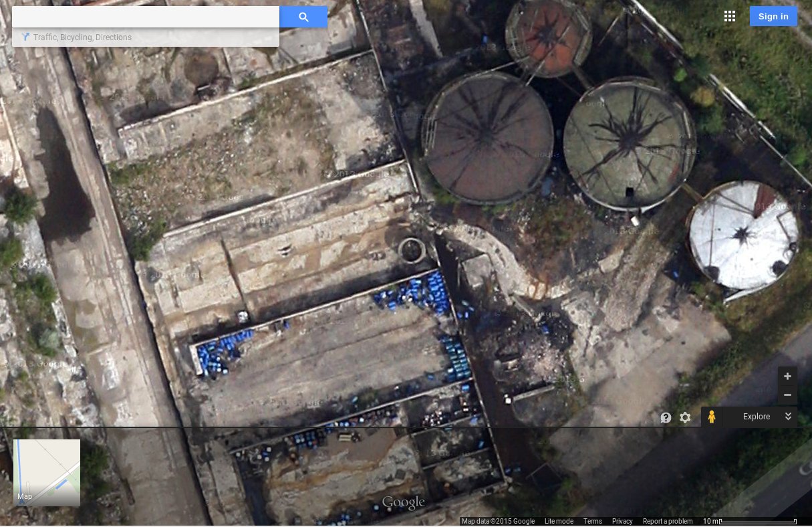Click the directions arrow icon under the search box

pyautogui.click(x=25, y=37)
